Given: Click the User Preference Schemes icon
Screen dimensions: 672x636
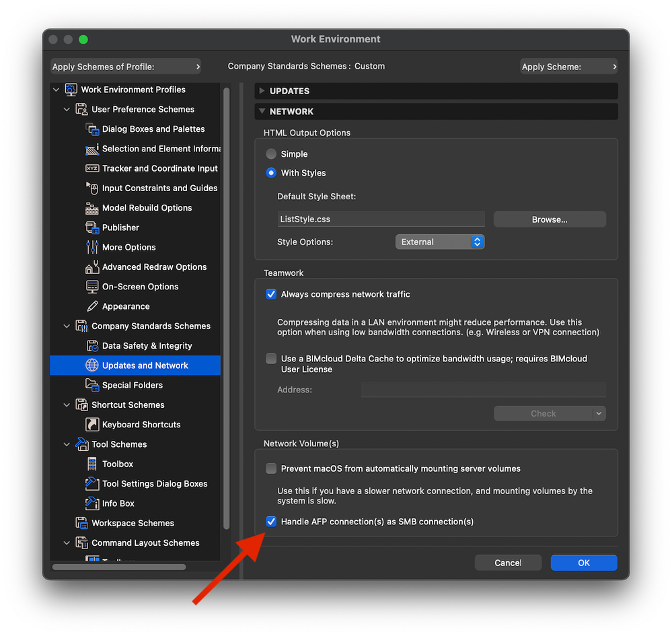Looking at the screenshot, I should pos(81,109).
